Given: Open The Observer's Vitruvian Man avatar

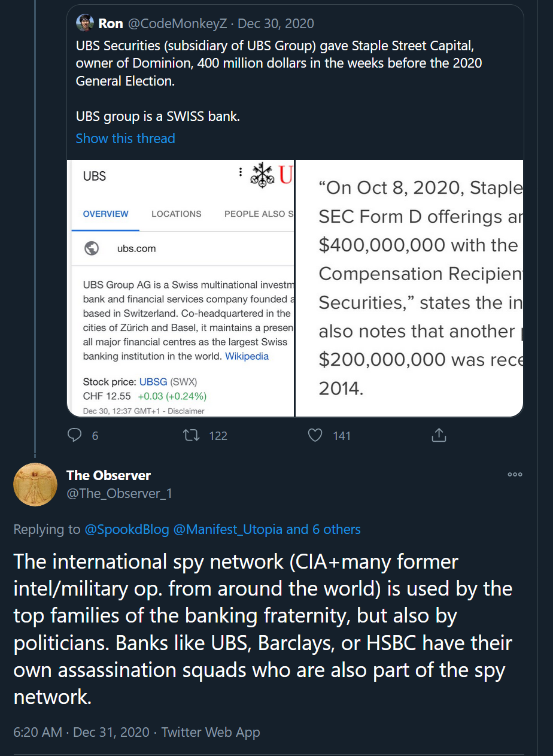Looking at the screenshot, I should pyautogui.click(x=35, y=484).
